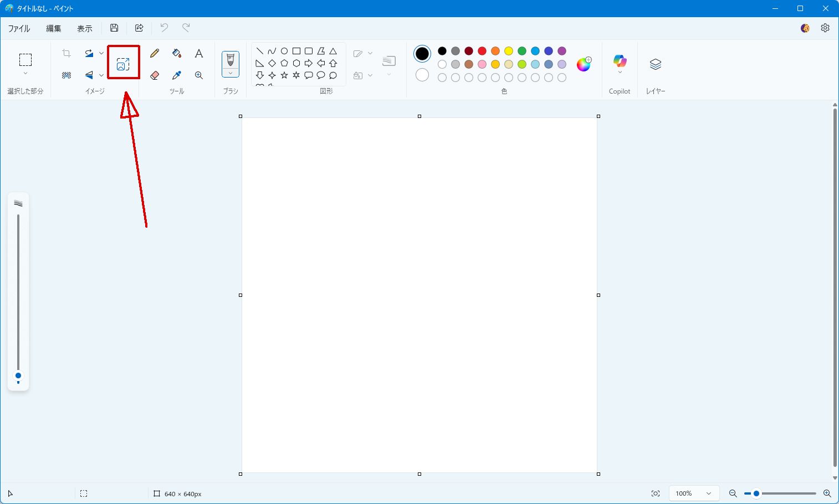Image resolution: width=839 pixels, height=504 pixels.
Task: Click the canvas bottom-right resize handle
Action: coord(598,474)
